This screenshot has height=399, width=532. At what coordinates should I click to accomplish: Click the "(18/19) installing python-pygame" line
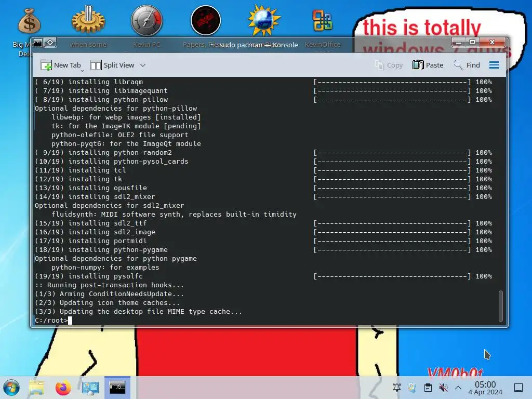101,250
